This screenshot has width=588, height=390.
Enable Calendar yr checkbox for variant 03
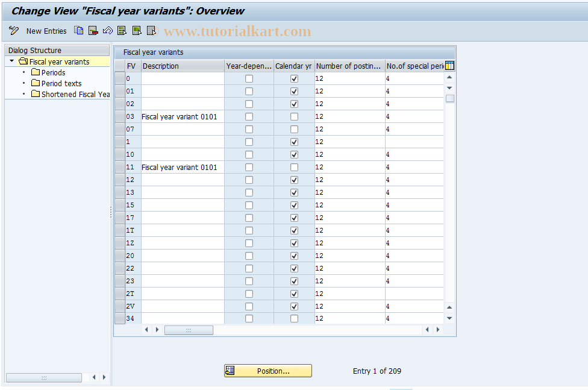coord(293,116)
